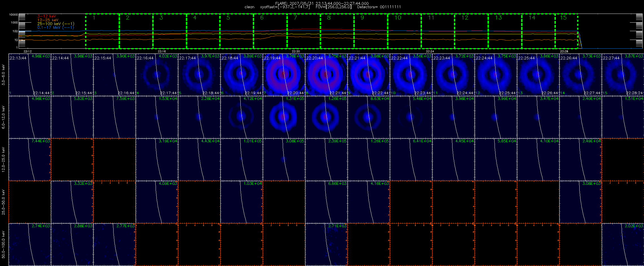644x266 pixels.
Task: Open 6-12 keV image labeled 4.12E+04
Action: pyautogui.click(x=242, y=117)
